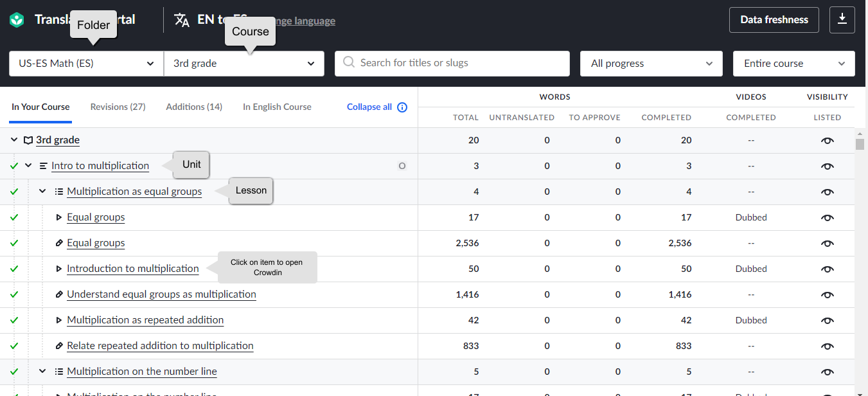This screenshot has height=396, width=868.
Task: Open Relate repeated addition to multiplication link
Action: 160,346
